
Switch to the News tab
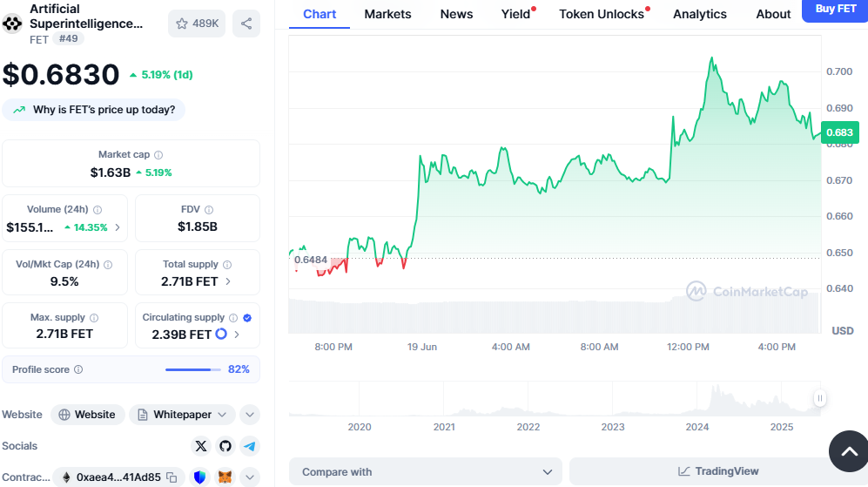457,14
